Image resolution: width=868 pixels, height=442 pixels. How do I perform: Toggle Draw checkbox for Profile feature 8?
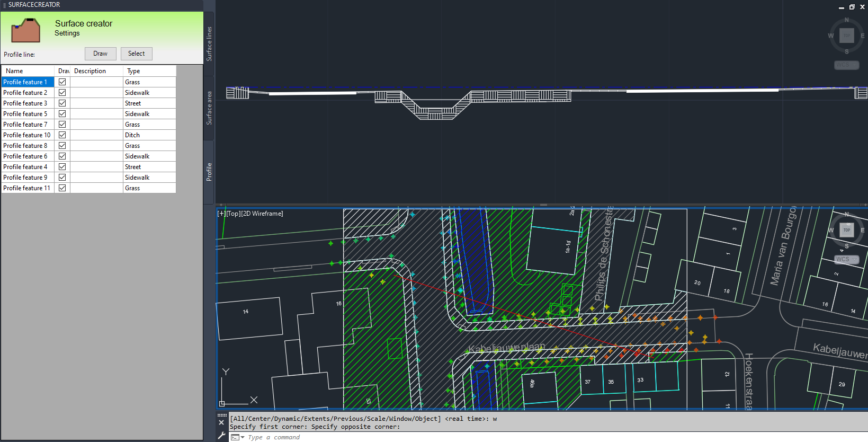62,146
